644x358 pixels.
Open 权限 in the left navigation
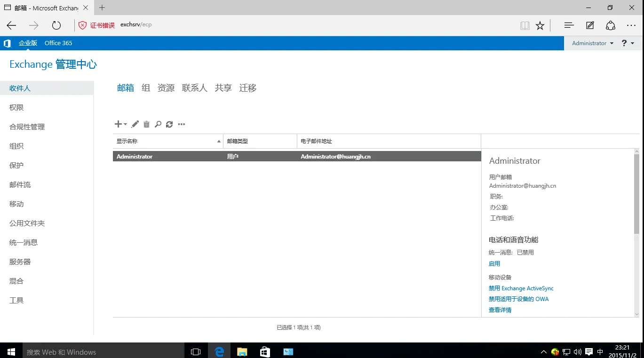coord(16,108)
